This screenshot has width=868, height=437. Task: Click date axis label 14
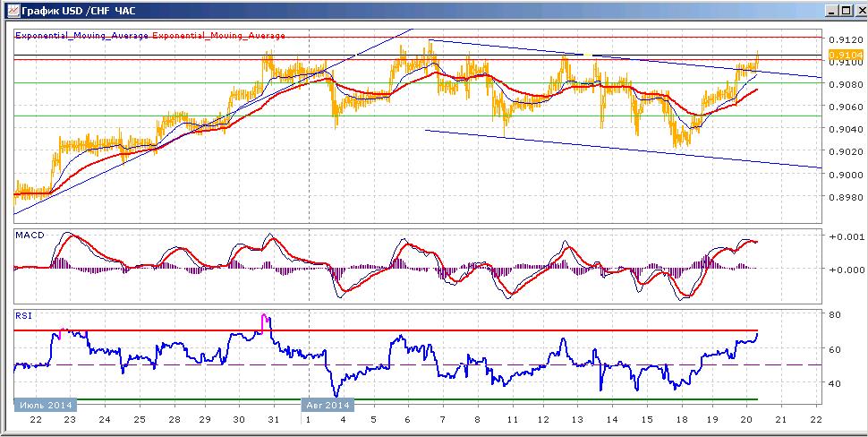tap(612, 420)
